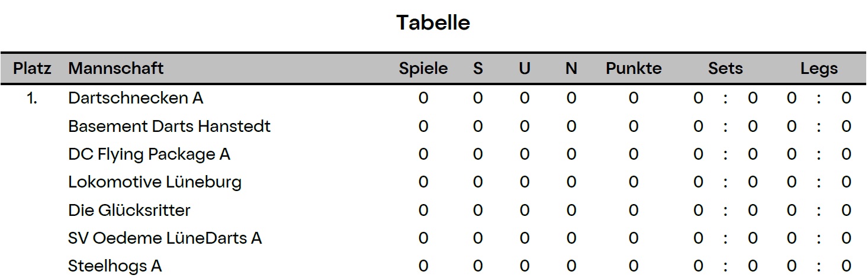Click the U draws column header
This screenshot has width=868, height=278.
[x=525, y=69]
